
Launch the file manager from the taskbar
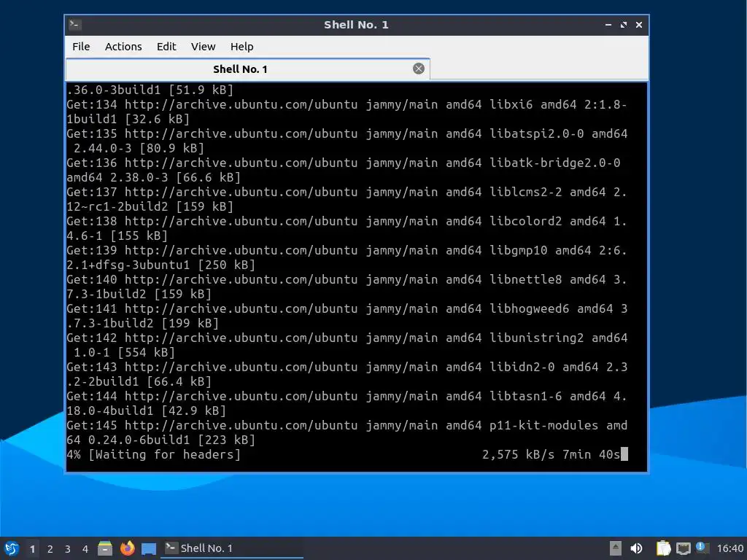tap(105, 548)
